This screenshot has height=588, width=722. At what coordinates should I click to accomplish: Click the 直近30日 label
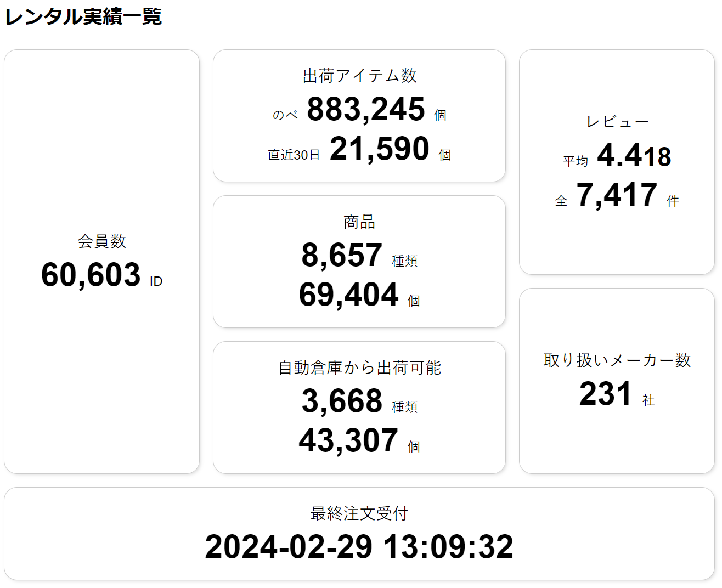click(294, 155)
